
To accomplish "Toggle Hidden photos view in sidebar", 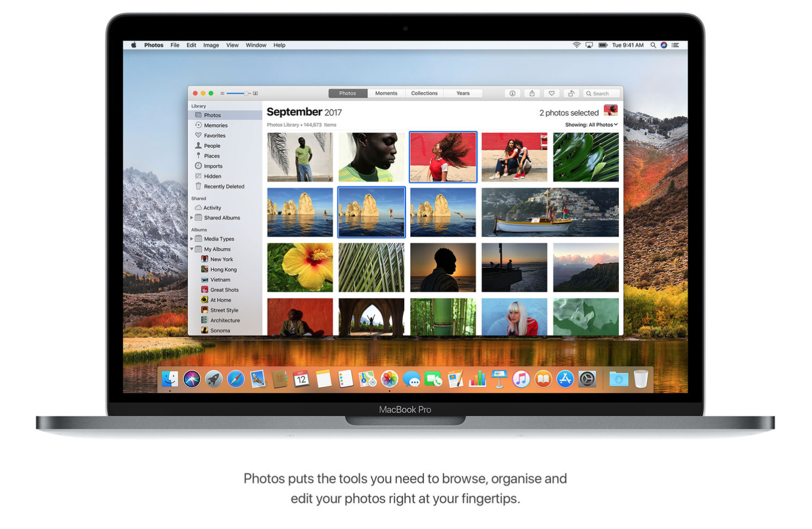I will pyautogui.click(x=212, y=176).
